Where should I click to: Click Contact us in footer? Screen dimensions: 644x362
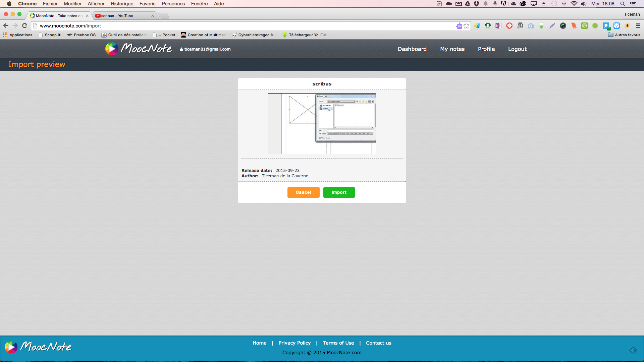tap(379, 343)
